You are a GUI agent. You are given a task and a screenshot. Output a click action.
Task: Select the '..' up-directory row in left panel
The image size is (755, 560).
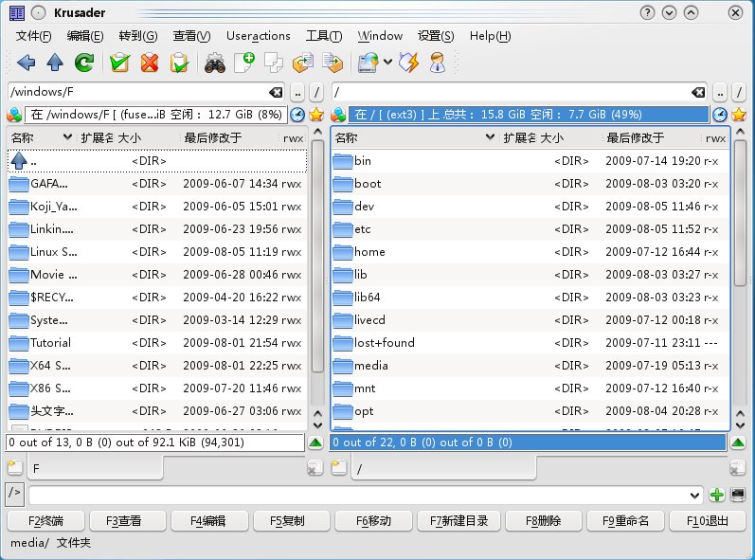[x=157, y=161]
